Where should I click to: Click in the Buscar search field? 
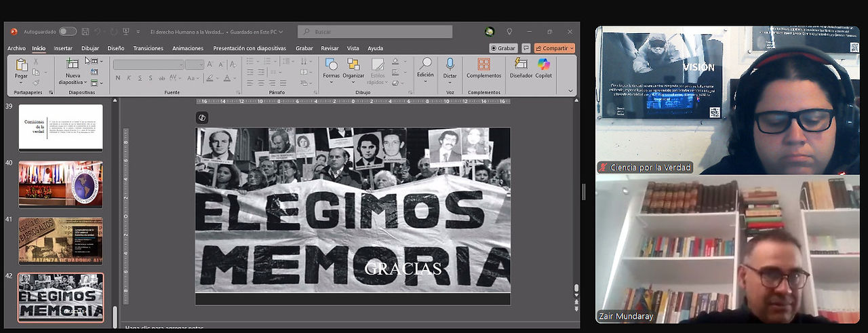pos(375,31)
